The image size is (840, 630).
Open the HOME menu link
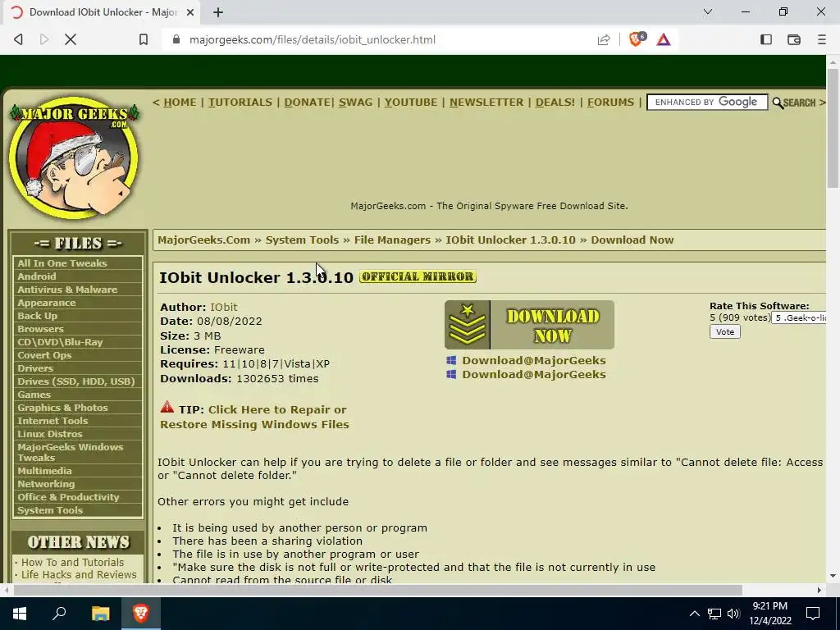[180, 103]
